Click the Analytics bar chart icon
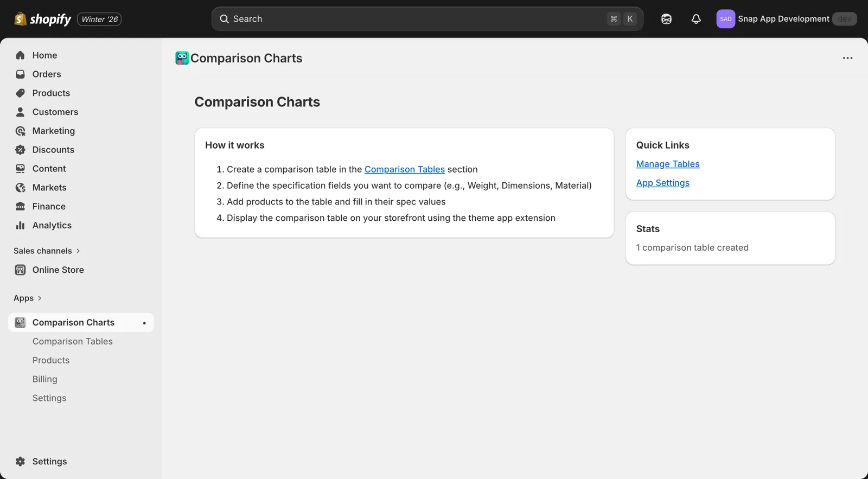Viewport: 868px width, 479px height. (20, 225)
